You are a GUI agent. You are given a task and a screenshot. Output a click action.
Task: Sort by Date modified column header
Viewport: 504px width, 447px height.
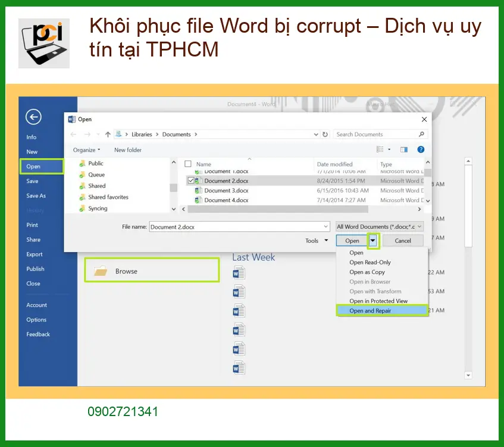(334, 164)
